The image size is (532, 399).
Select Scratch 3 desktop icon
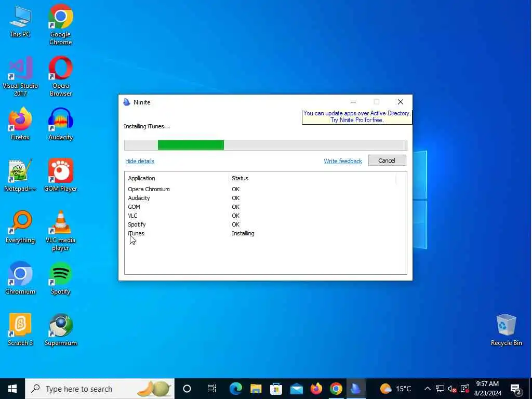coord(20,330)
